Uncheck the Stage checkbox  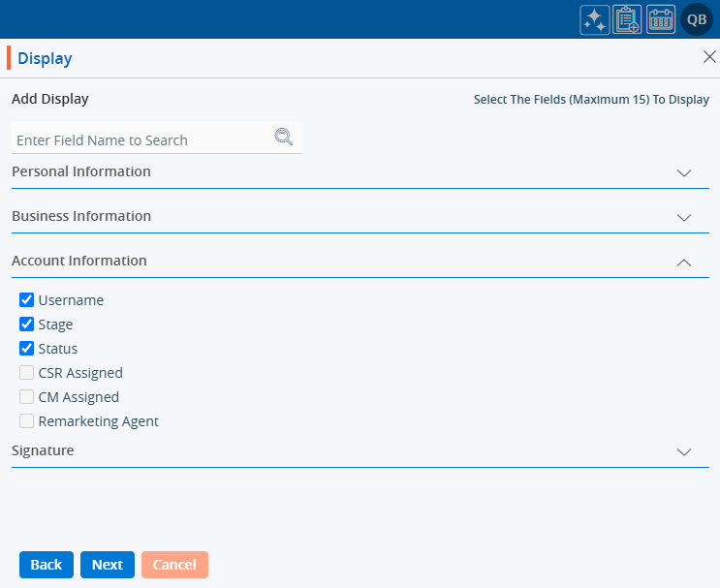(27, 325)
